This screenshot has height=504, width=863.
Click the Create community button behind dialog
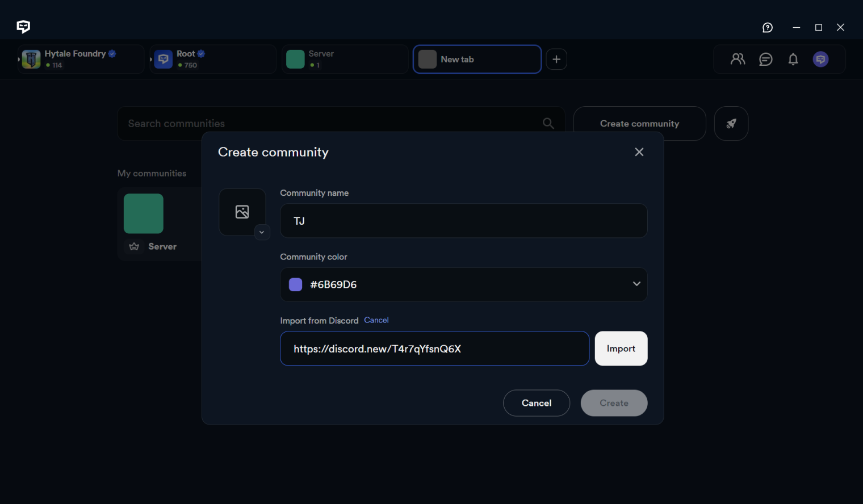point(640,123)
